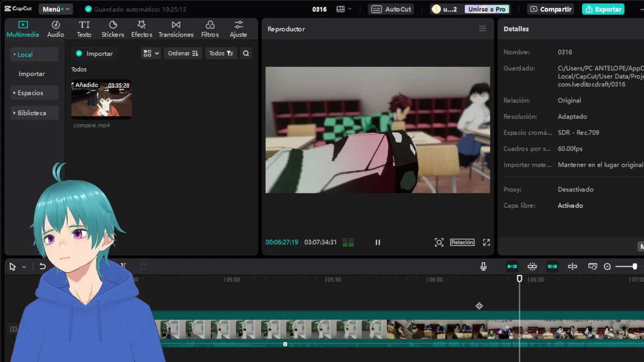
Task: Click the 60.00fps value
Action: pos(570,149)
